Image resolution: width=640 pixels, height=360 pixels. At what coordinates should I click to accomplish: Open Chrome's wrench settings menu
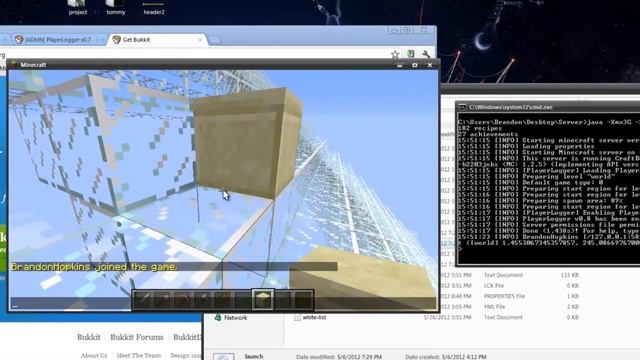[x=426, y=54]
